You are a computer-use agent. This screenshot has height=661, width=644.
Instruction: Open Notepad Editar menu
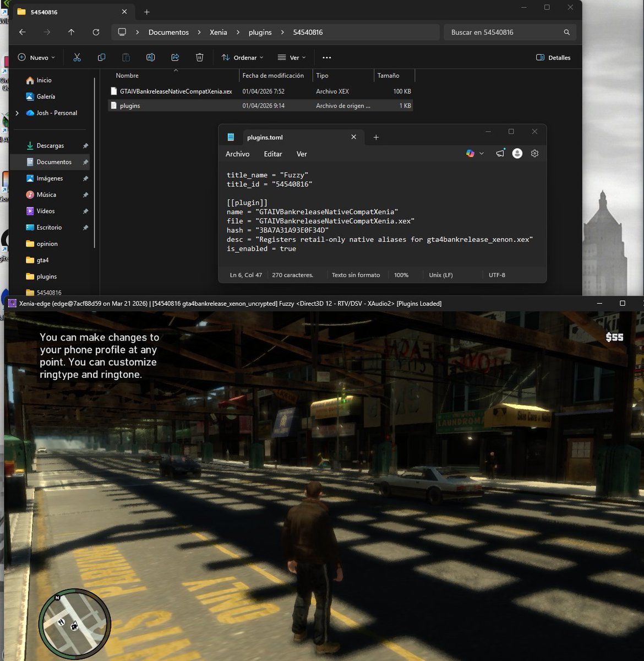point(272,154)
